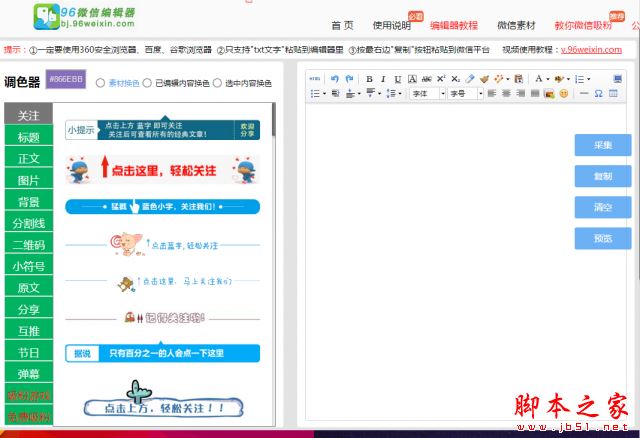The image size is (640, 438).
Task: Open the paragraph spacing after dropdown
Action: point(380,94)
